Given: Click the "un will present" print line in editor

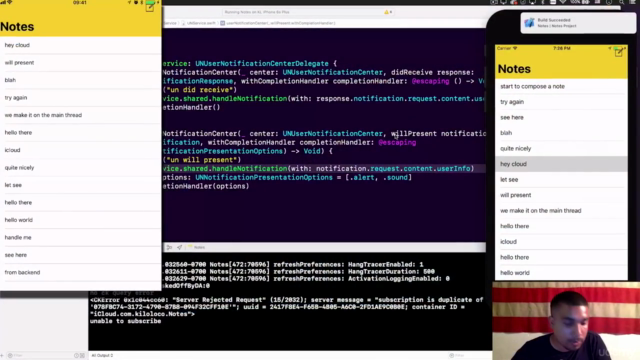Looking at the screenshot, I should click(x=202, y=160).
